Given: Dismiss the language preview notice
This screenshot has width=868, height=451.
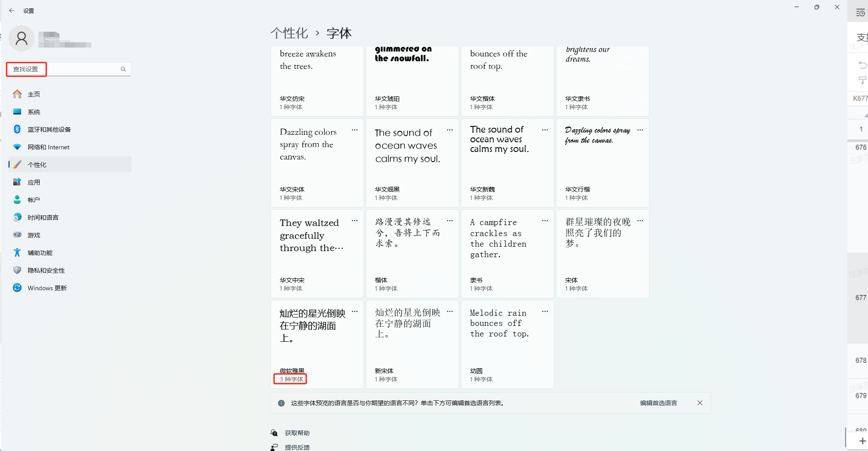Looking at the screenshot, I should [x=700, y=403].
